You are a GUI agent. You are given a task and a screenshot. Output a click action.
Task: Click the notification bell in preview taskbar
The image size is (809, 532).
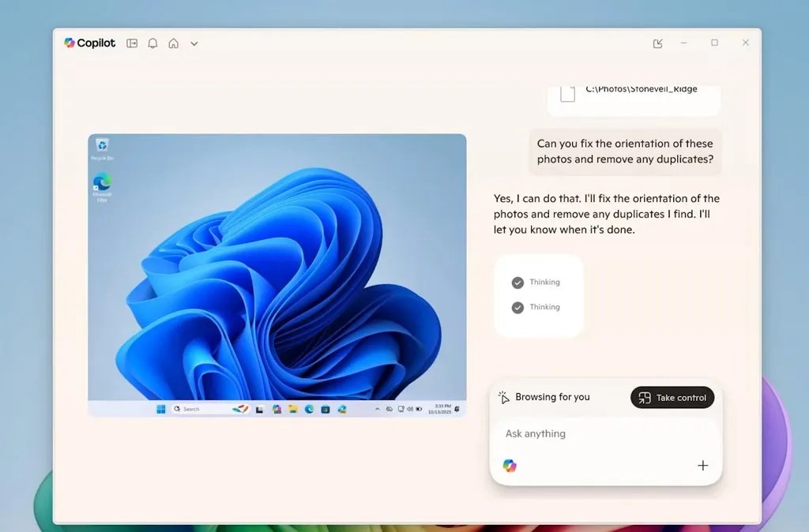pyautogui.click(x=457, y=409)
